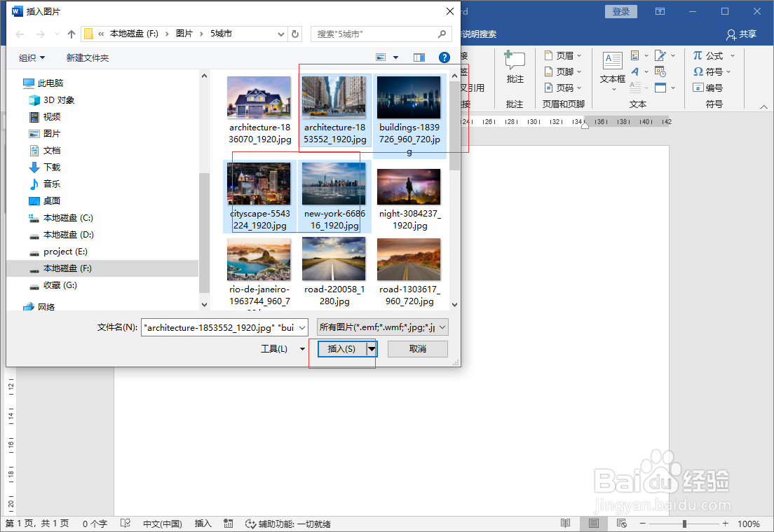Screen dimensions: 774x532
Task: Select 此电脑 in navigation tree
Action: click(43, 83)
